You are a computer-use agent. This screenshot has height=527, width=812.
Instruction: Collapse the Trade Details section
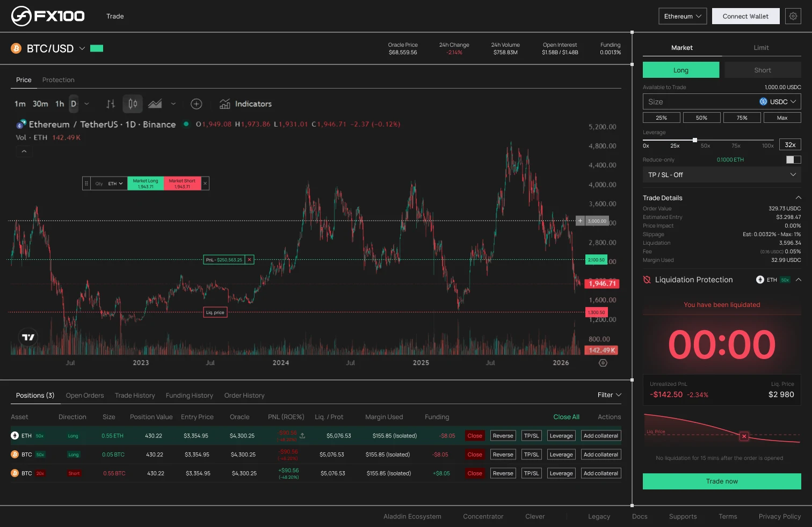click(x=798, y=197)
